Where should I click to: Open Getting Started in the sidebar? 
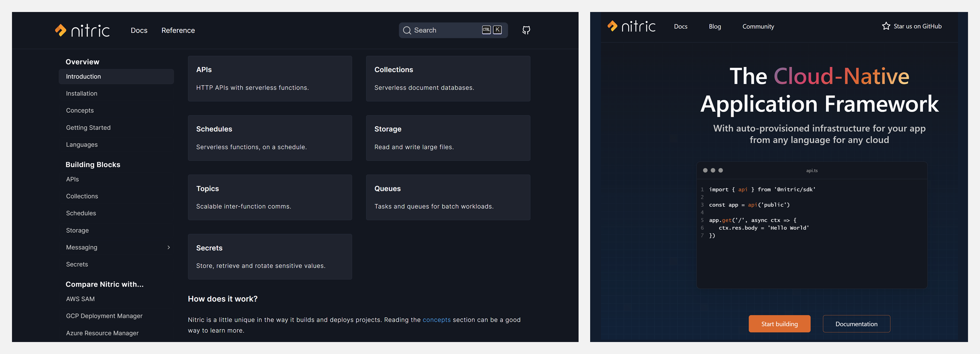pyautogui.click(x=88, y=127)
